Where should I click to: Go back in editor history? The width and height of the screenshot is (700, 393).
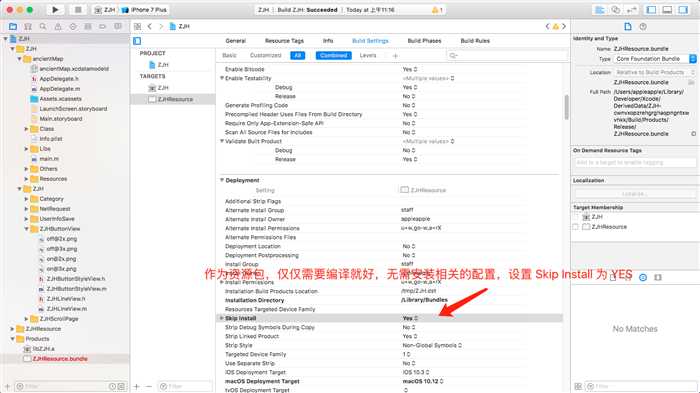click(x=150, y=27)
